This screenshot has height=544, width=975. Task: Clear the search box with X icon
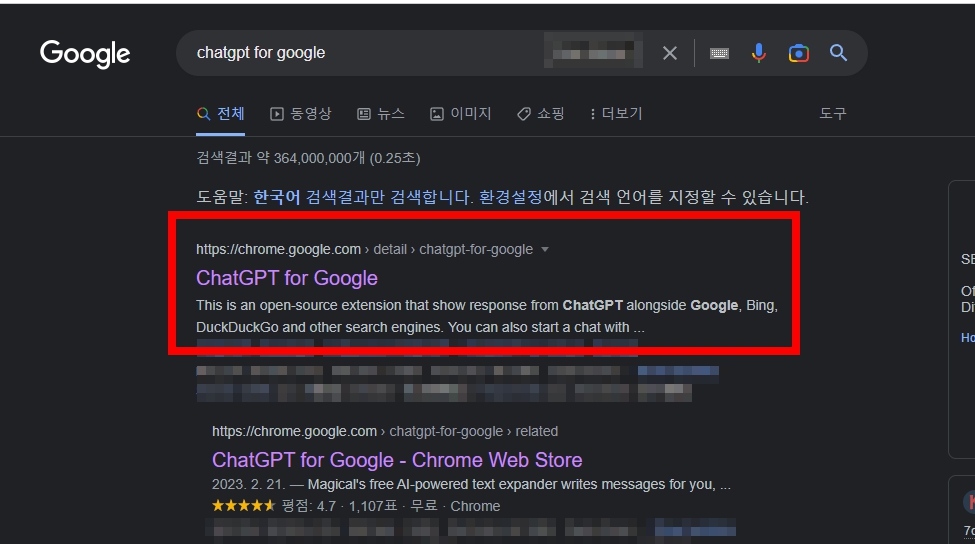point(670,53)
